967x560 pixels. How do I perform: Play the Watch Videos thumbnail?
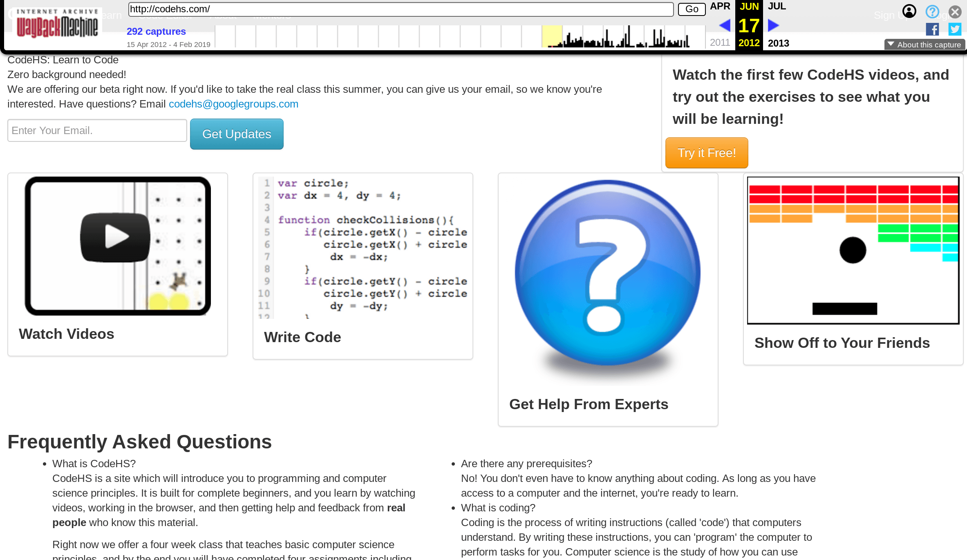pos(116,237)
